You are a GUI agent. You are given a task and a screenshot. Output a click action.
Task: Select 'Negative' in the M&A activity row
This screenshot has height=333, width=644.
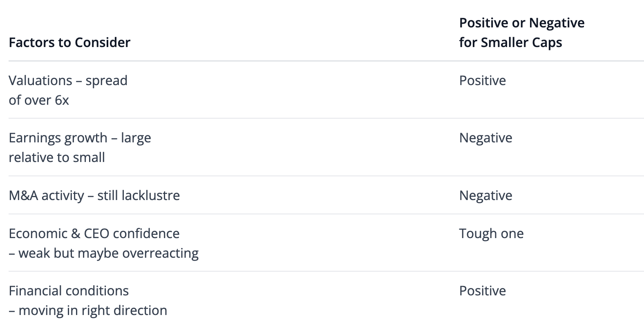(x=485, y=196)
